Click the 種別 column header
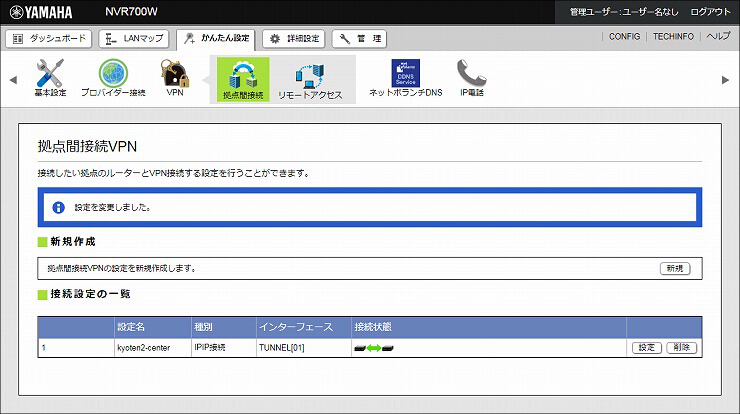 click(x=224, y=327)
